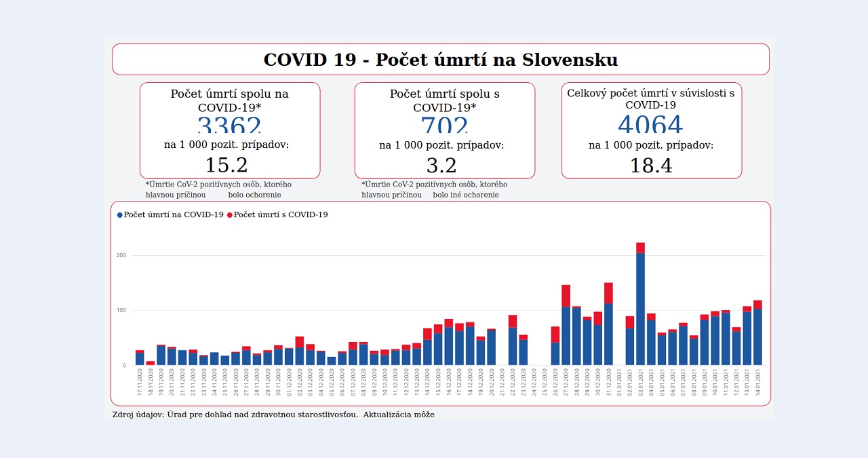Select the tallest bar for 03.01.2021
868x458 pixels.
pyautogui.click(x=640, y=304)
